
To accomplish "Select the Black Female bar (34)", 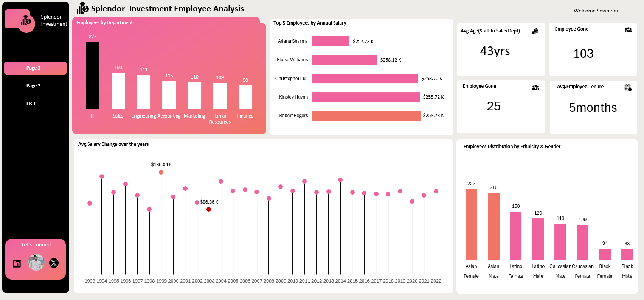I will tap(605, 254).
